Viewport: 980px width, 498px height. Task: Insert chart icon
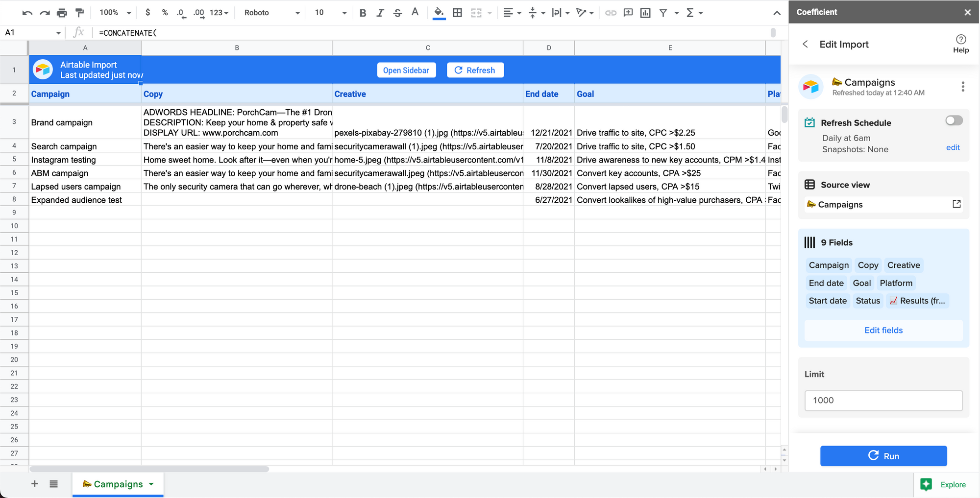[645, 13]
